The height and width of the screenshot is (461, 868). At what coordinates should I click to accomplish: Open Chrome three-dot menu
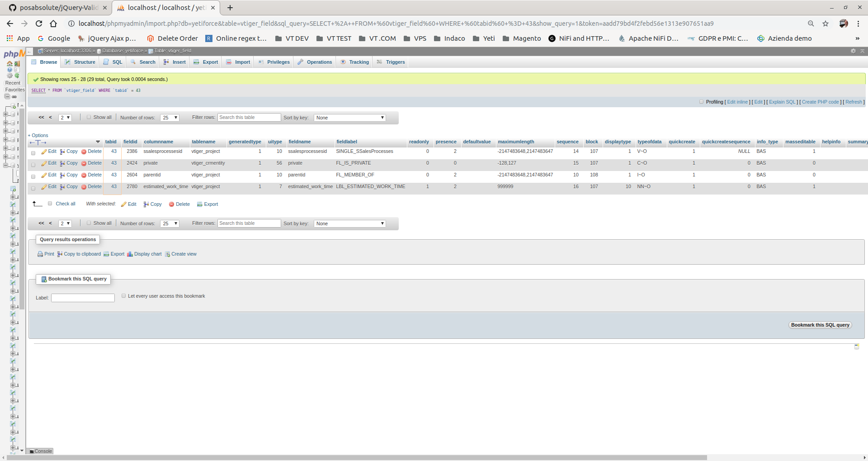[859, 24]
